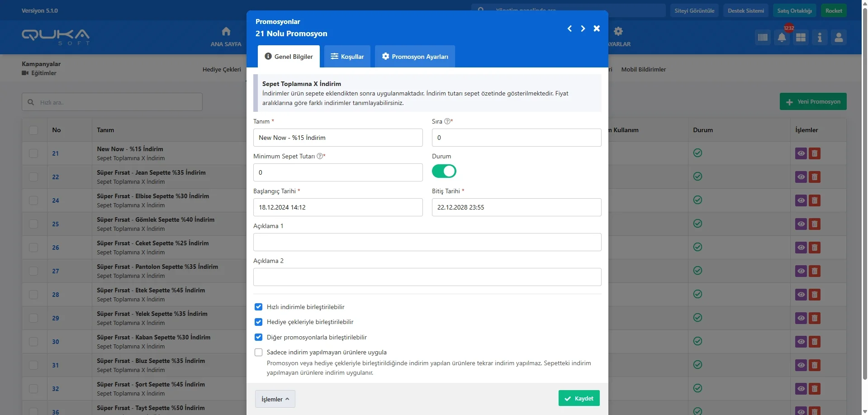Click the barcode icon in header

coord(763,38)
